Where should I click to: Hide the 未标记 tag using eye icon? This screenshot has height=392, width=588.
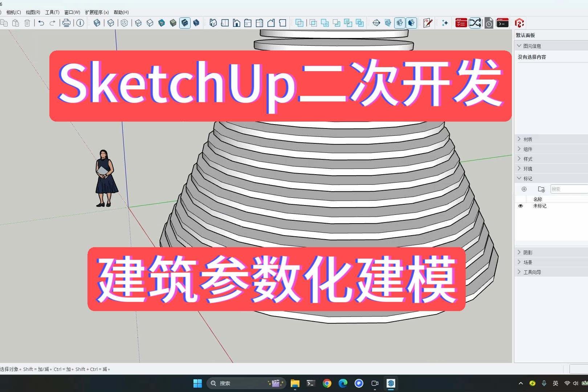click(x=520, y=206)
